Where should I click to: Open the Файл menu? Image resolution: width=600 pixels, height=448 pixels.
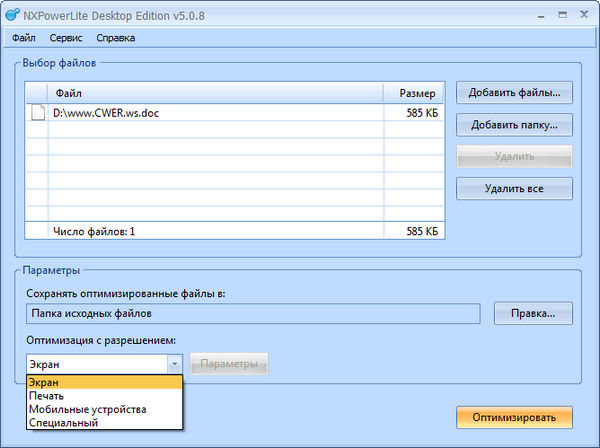(x=24, y=38)
